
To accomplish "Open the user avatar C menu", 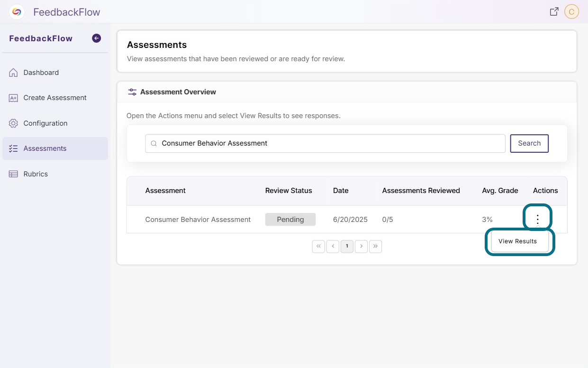I will tap(572, 12).
